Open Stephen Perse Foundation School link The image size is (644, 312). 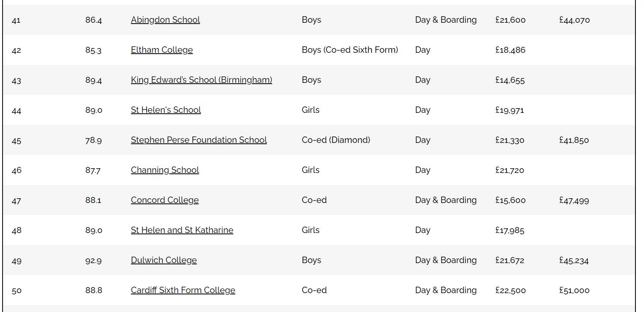(x=199, y=140)
